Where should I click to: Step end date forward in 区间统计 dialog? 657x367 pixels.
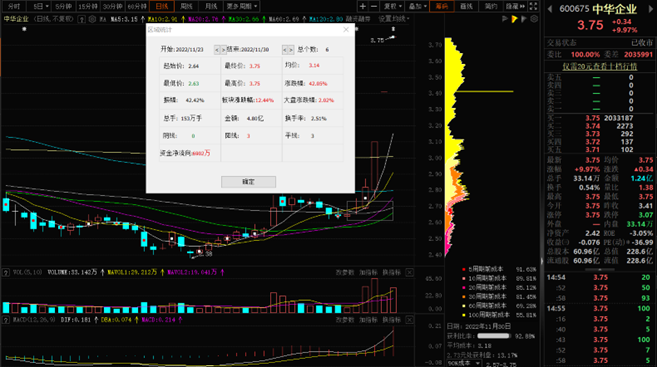[x=291, y=50]
